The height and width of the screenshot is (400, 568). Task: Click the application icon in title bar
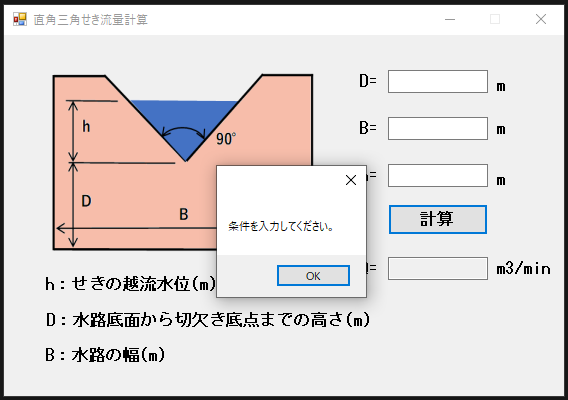20,19
